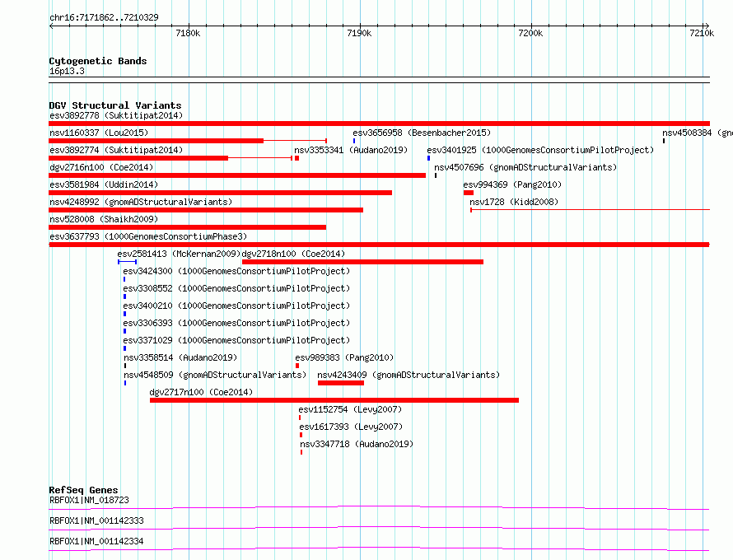The height and width of the screenshot is (560, 733).
Task: Click the 7180k ruler tick label
Action: 188,33
